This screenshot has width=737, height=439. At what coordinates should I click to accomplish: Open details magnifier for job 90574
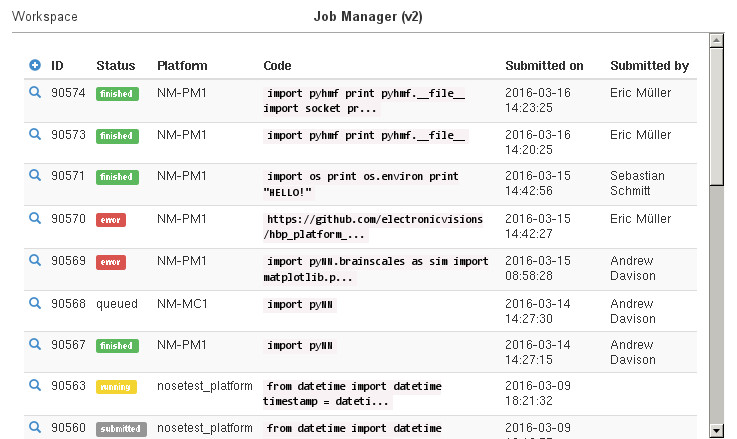coord(35,92)
